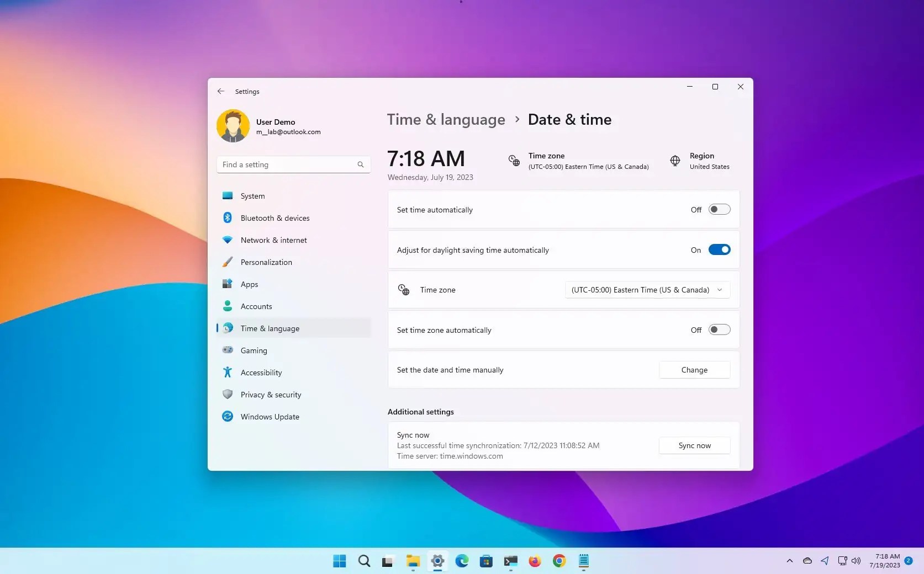Select Accessibility in the sidebar
924x574 pixels.
[x=261, y=373]
